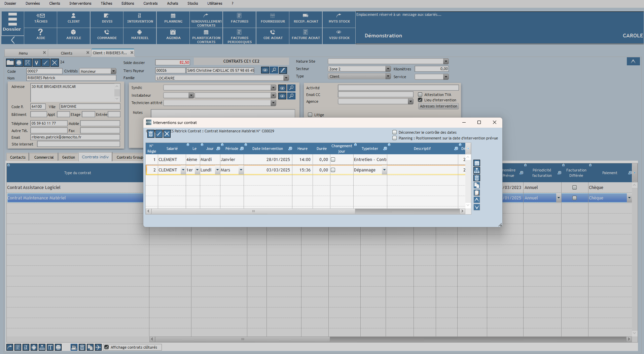Click the Adresses Intervention button

pos(438,106)
